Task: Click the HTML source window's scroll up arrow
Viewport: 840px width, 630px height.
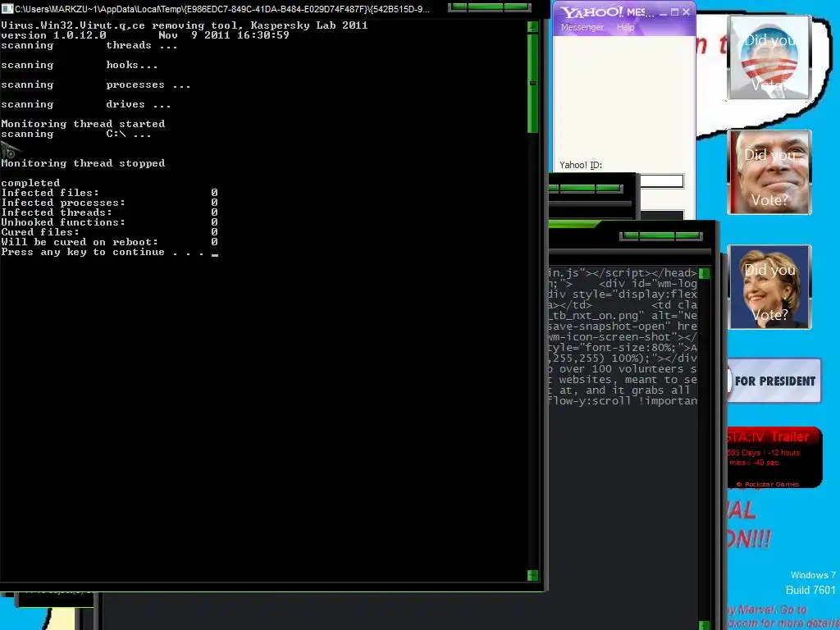Action: pos(704,274)
